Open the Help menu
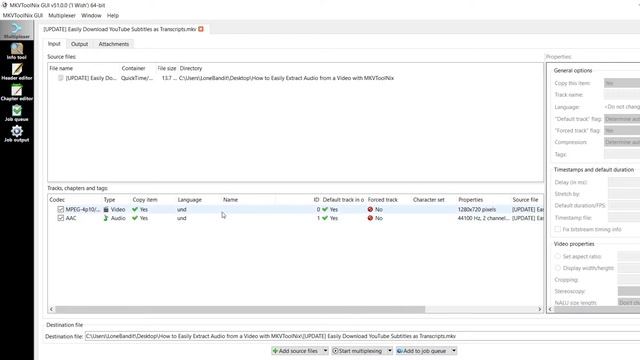This screenshot has height=360, width=640. coord(113,15)
